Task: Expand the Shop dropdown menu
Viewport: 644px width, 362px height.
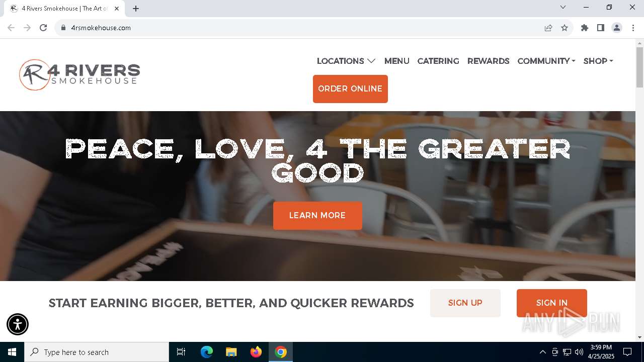Action: click(x=598, y=61)
